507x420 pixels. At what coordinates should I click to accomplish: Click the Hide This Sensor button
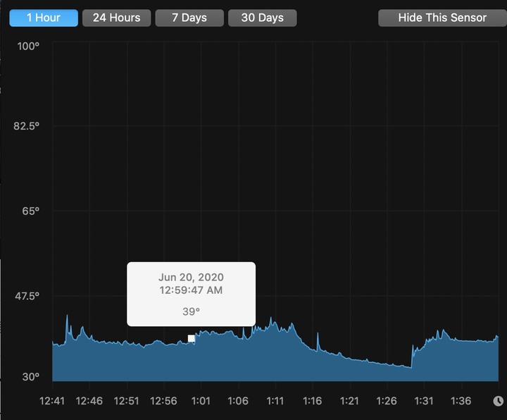click(442, 18)
